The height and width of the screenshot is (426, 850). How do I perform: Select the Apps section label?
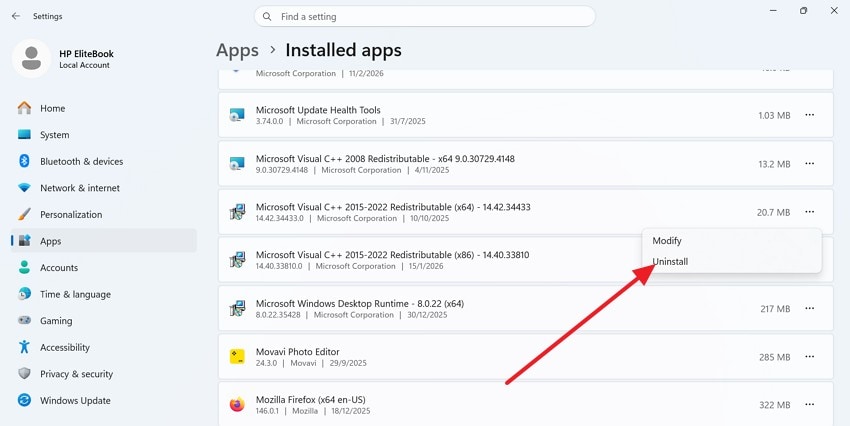click(x=50, y=241)
